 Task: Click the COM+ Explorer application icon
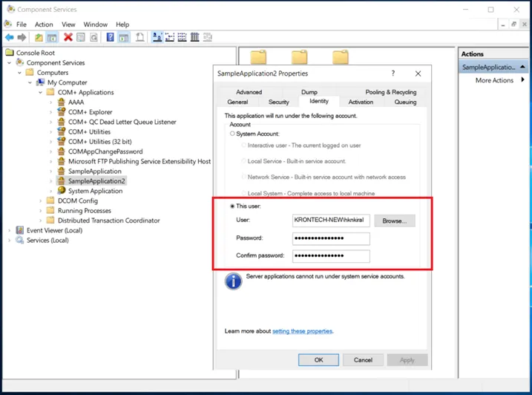click(62, 111)
